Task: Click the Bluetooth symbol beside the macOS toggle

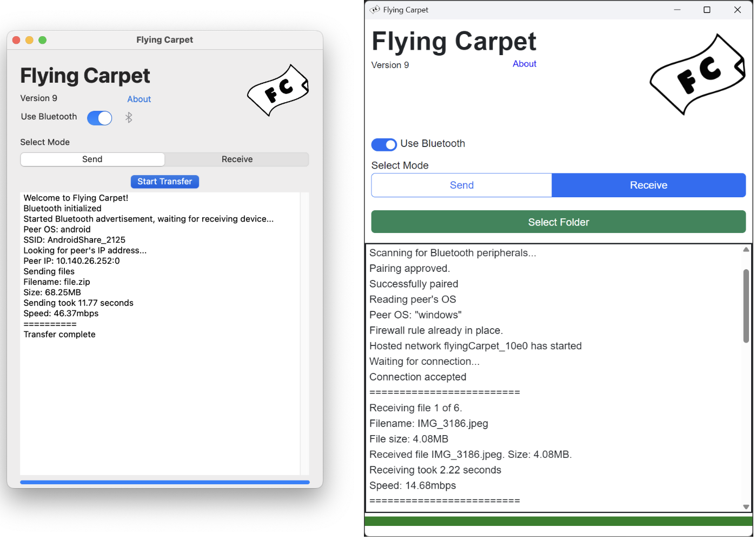Action: 129,117
